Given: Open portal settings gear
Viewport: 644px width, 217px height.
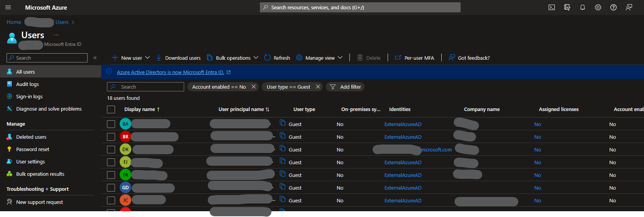Looking at the screenshot, I should (x=598, y=7).
